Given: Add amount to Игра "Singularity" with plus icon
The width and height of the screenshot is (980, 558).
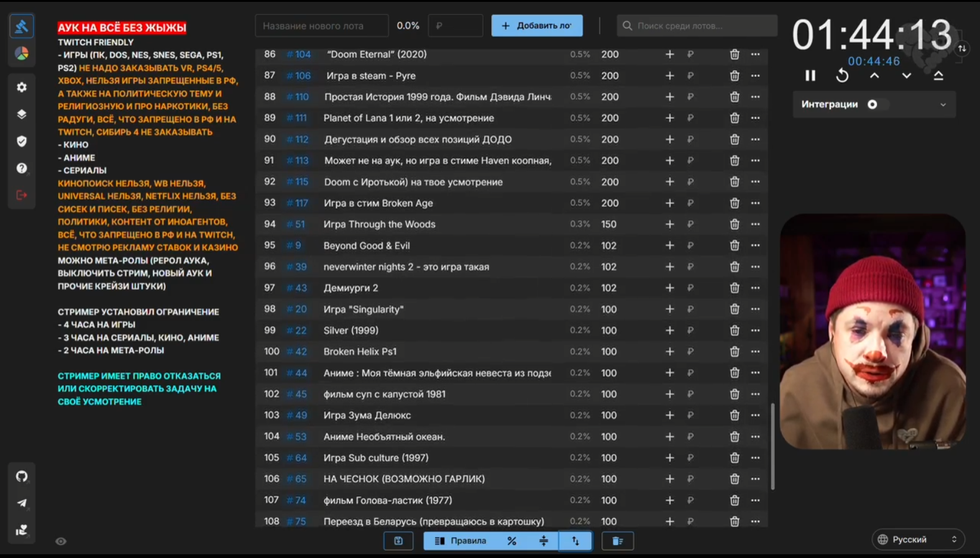Looking at the screenshot, I should click(x=669, y=309).
